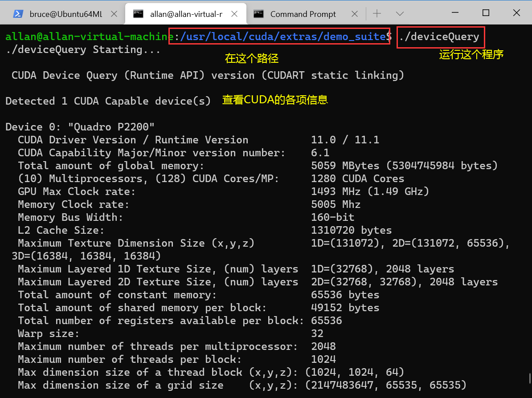Viewport: 532px width, 398px height.
Task: Switch to the bruce@Ubuntu64ML tab
Action: (62, 14)
